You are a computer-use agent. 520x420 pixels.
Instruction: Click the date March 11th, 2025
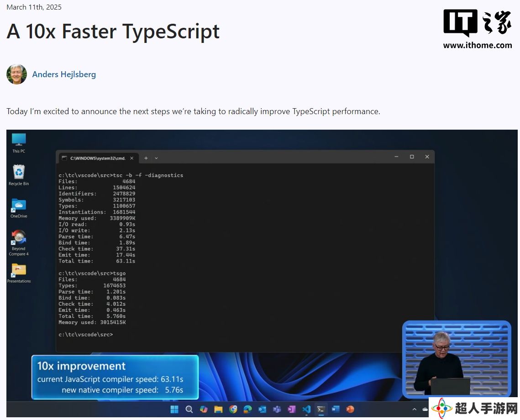tap(34, 7)
